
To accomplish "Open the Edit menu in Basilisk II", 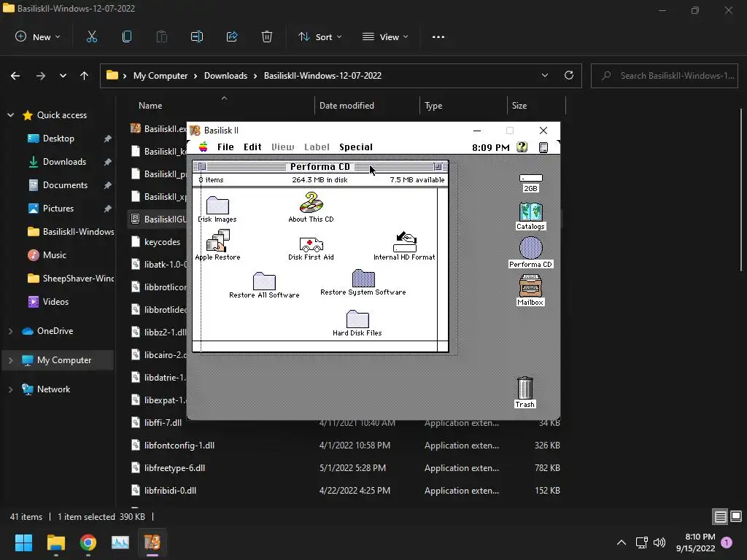I will (x=252, y=147).
